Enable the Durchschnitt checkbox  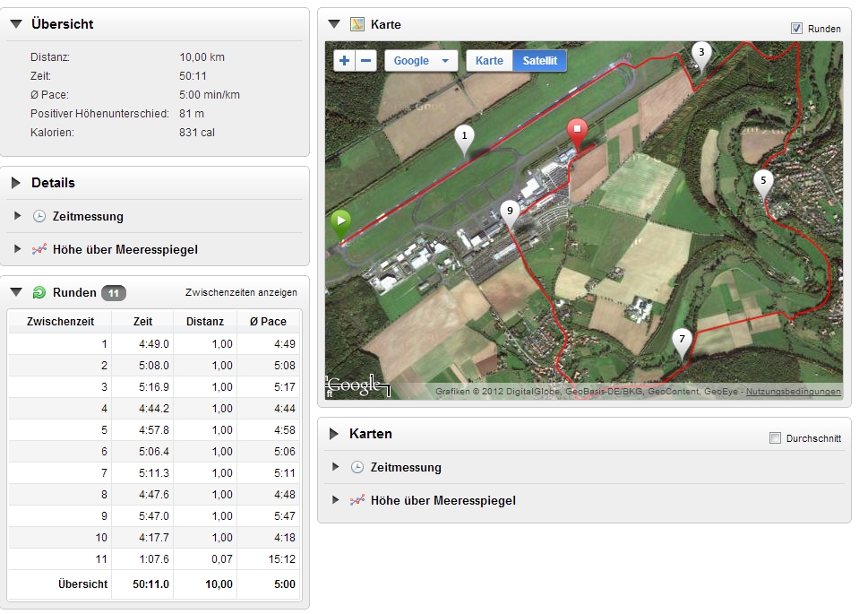pyautogui.click(x=776, y=438)
